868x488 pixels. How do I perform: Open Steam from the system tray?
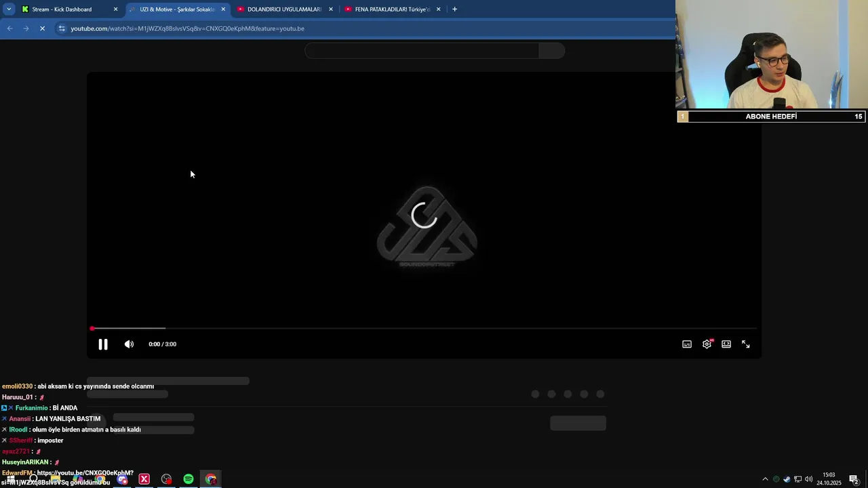tap(787, 479)
